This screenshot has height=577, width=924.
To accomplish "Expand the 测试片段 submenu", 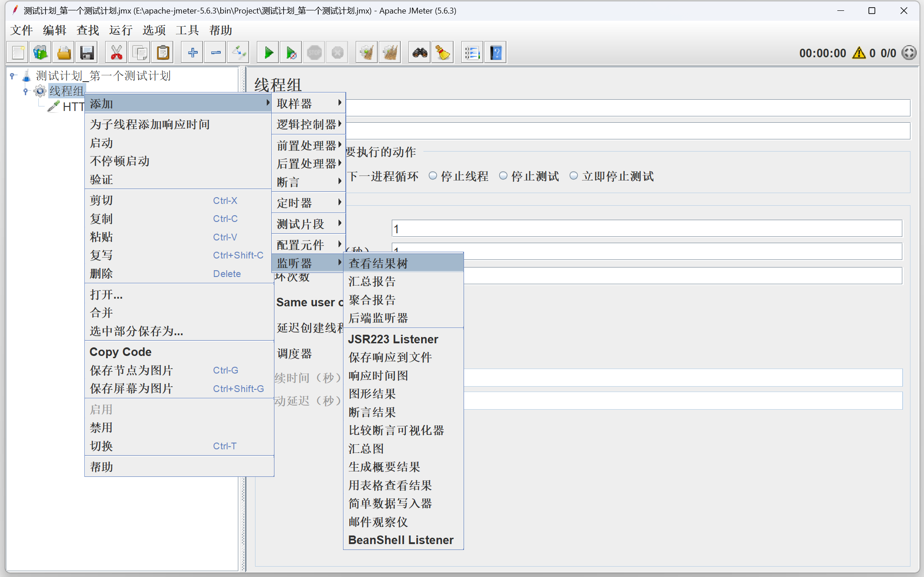I will tap(309, 224).
